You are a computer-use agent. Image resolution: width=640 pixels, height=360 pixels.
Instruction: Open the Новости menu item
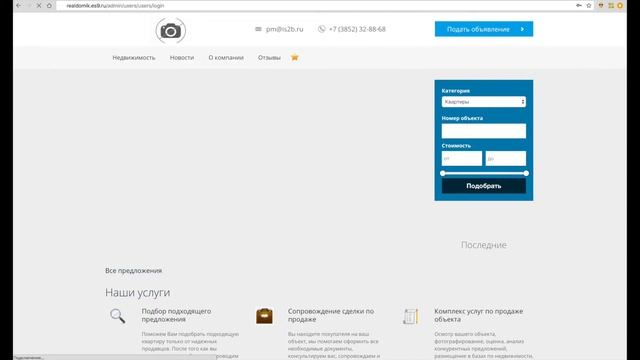[x=182, y=58]
